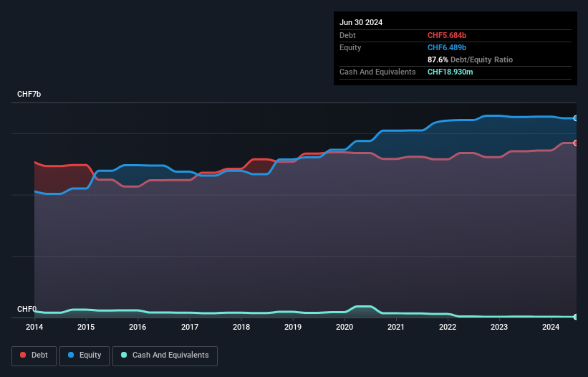
Task: Click the 2016 x-axis label
Action: (138, 327)
